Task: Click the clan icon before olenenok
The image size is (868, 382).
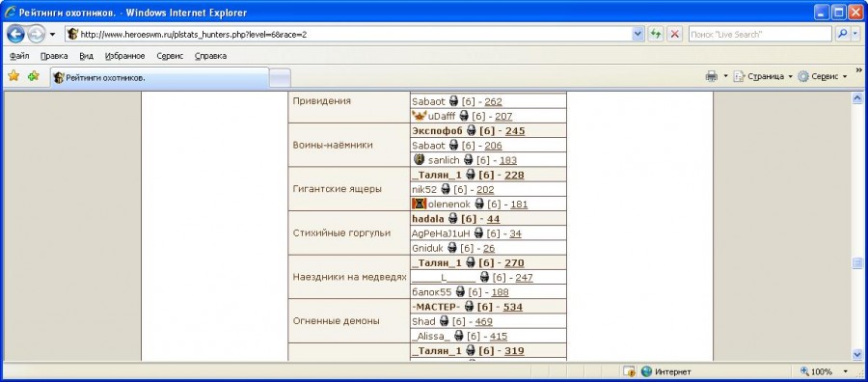Action: click(420, 204)
